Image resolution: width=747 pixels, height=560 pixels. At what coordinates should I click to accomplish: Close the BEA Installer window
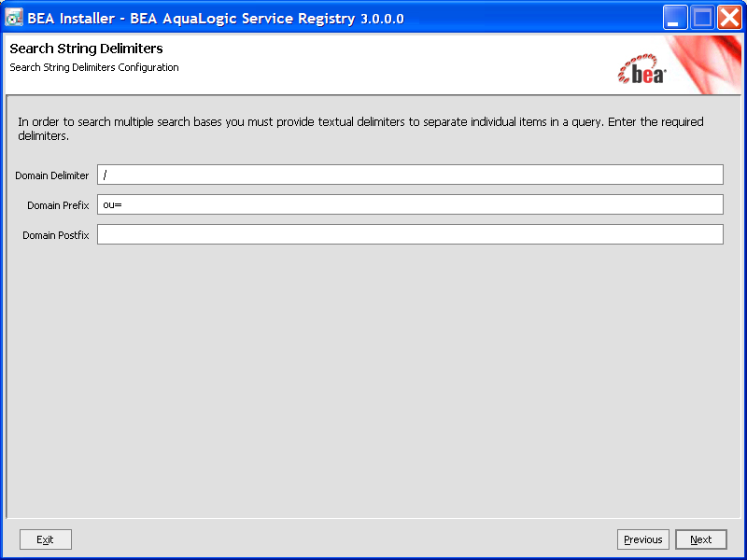tap(729, 18)
